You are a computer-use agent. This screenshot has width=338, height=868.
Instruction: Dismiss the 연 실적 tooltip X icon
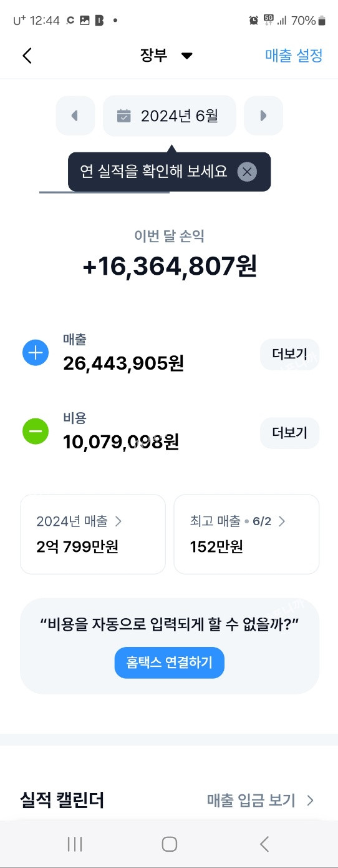[248, 172]
